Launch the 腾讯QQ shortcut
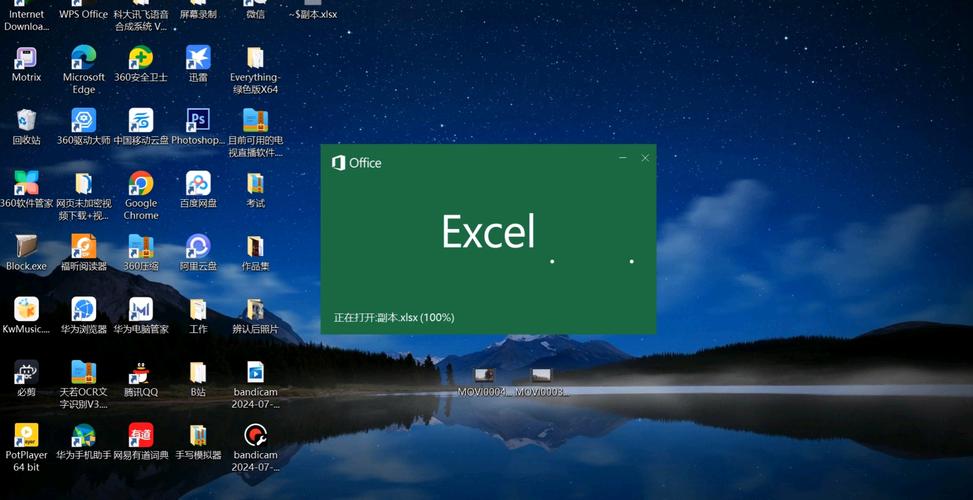 (x=141, y=378)
